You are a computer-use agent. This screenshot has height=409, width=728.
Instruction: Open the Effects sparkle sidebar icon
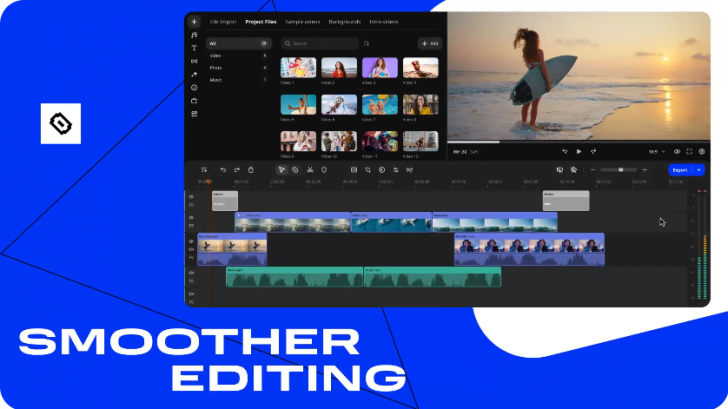[194, 74]
